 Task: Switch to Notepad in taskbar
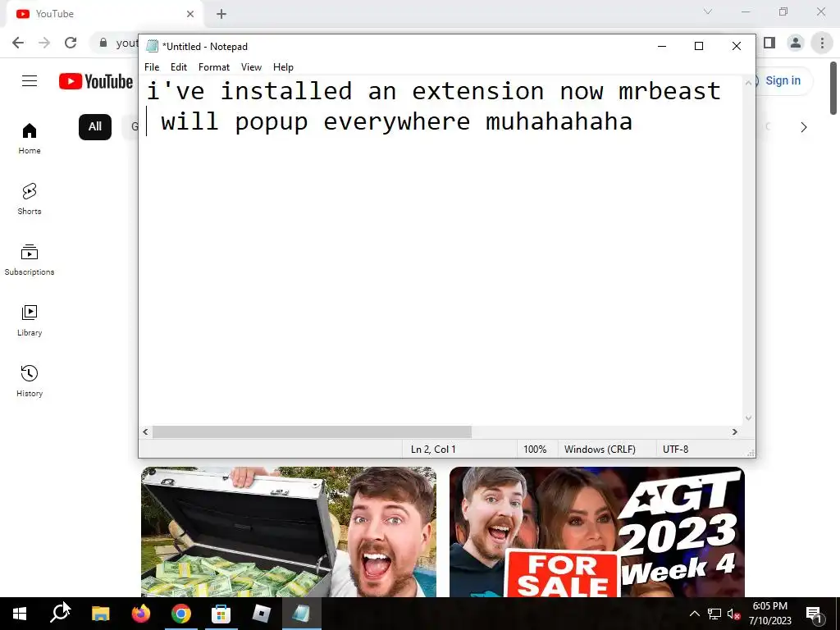(302, 614)
